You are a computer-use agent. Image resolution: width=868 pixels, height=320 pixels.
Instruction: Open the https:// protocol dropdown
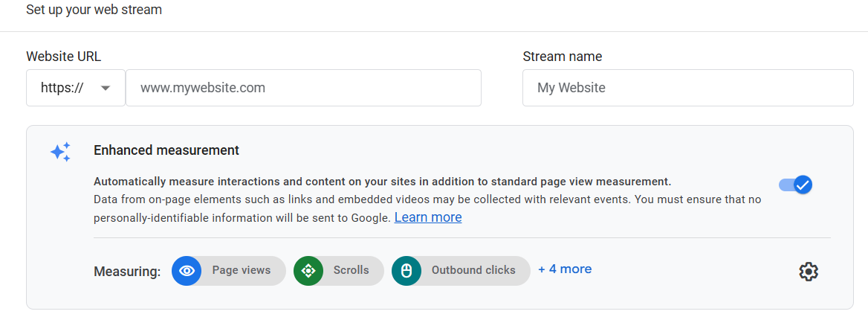[x=76, y=88]
